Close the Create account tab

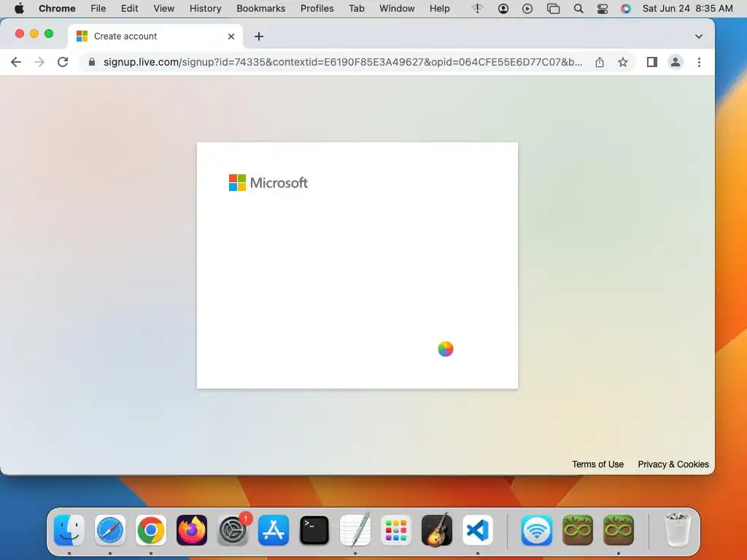coord(231,36)
